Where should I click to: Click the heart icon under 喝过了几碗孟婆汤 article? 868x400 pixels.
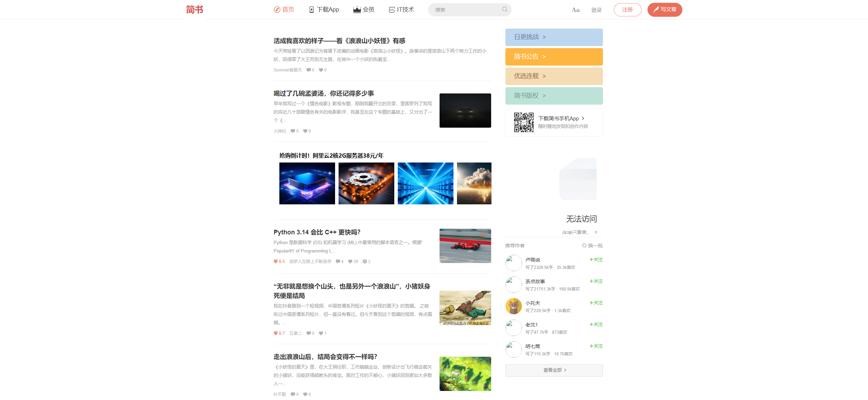tap(305, 131)
